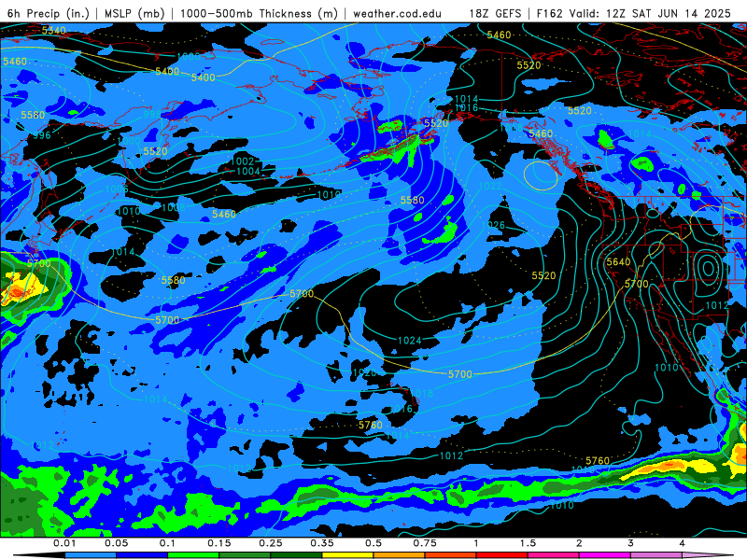Click the yellow 0.35 legend swatch
Screen dimensions: 747x560
347,555
